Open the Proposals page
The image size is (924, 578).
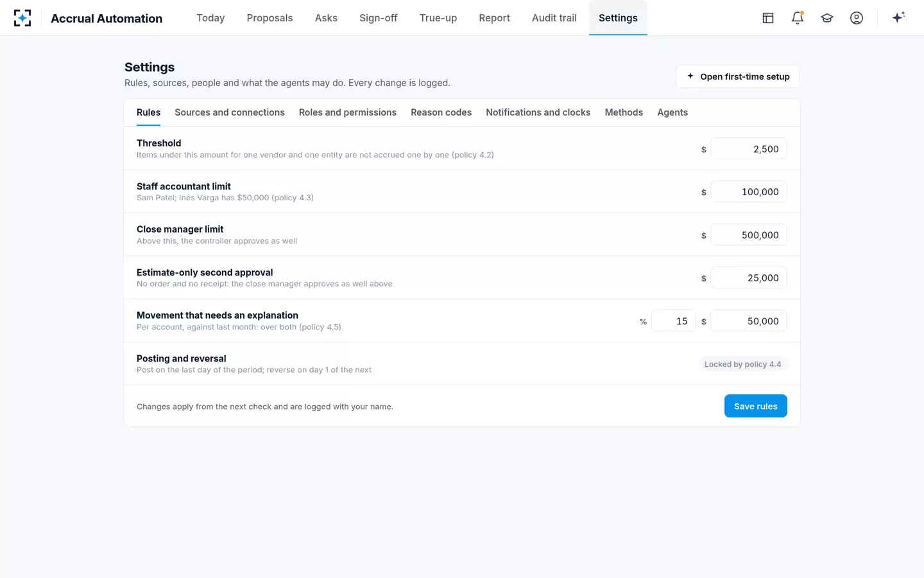(x=269, y=18)
